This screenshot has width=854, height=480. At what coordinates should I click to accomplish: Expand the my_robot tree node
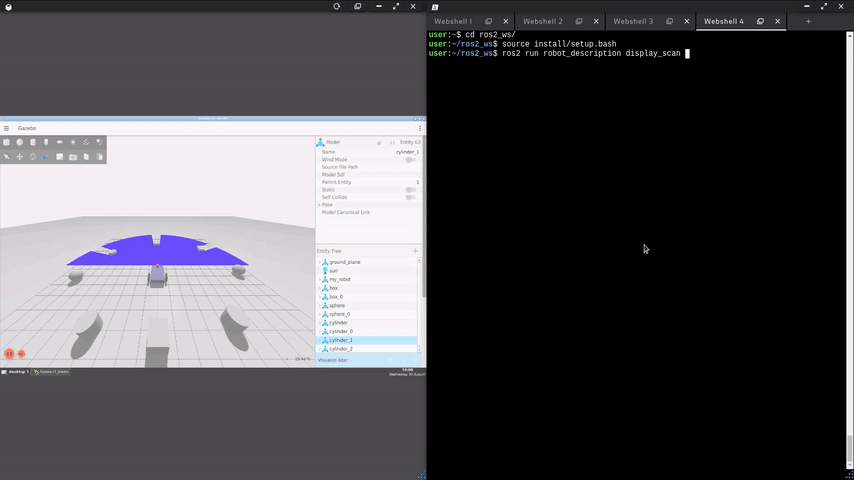pyautogui.click(x=320, y=280)
